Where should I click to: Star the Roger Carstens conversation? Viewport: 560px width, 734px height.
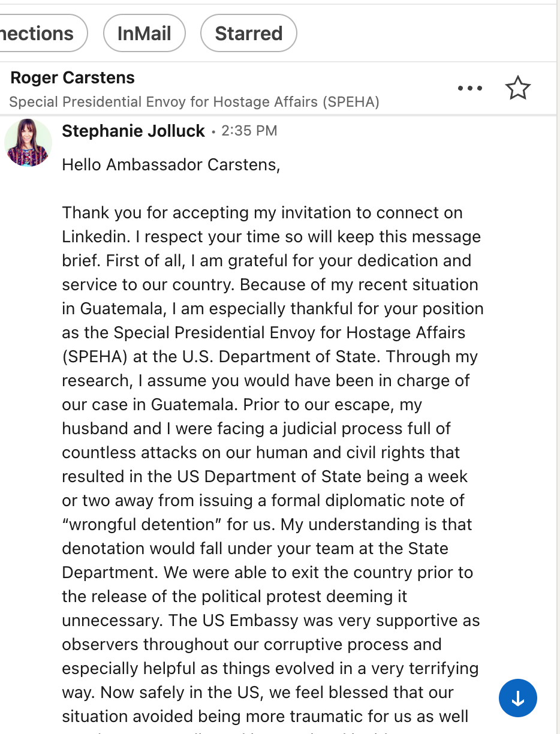coord(517,88)
